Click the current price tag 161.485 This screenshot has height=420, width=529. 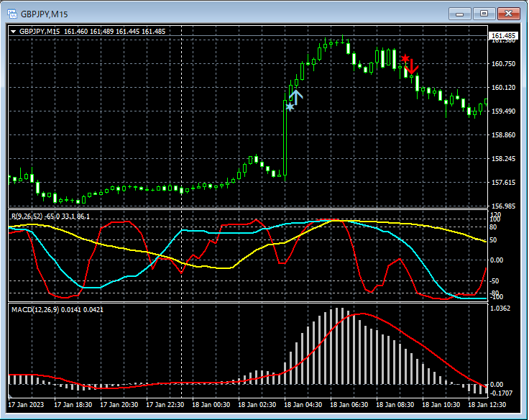[x=503, y=36]
